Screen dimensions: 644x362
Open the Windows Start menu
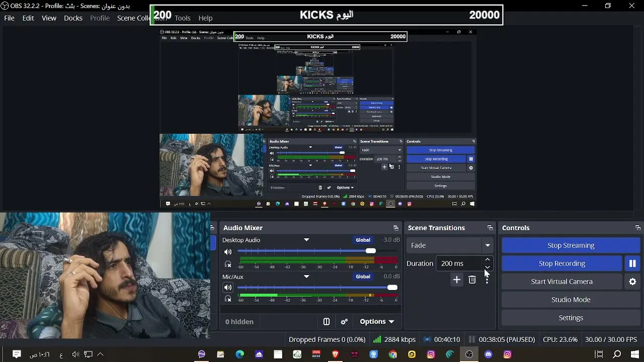(634, 354)
